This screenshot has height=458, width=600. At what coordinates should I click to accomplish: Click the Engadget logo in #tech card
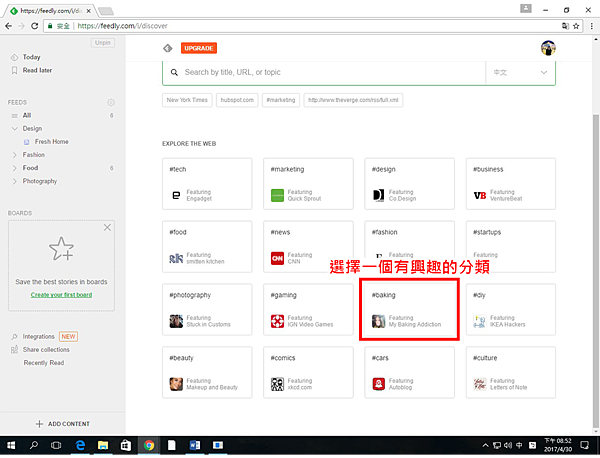pyautogui.click(x=176, y=195)
